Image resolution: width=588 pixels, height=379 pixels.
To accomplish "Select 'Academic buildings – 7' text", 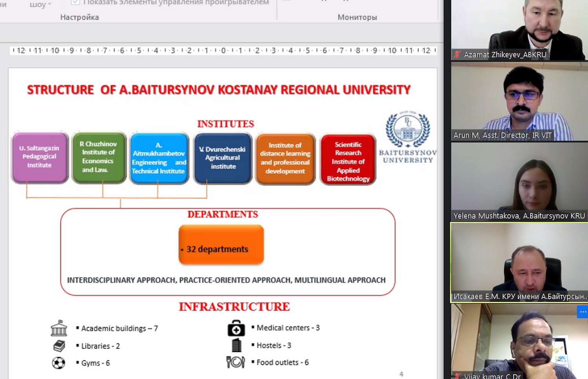I will click(x=120, y=328).
